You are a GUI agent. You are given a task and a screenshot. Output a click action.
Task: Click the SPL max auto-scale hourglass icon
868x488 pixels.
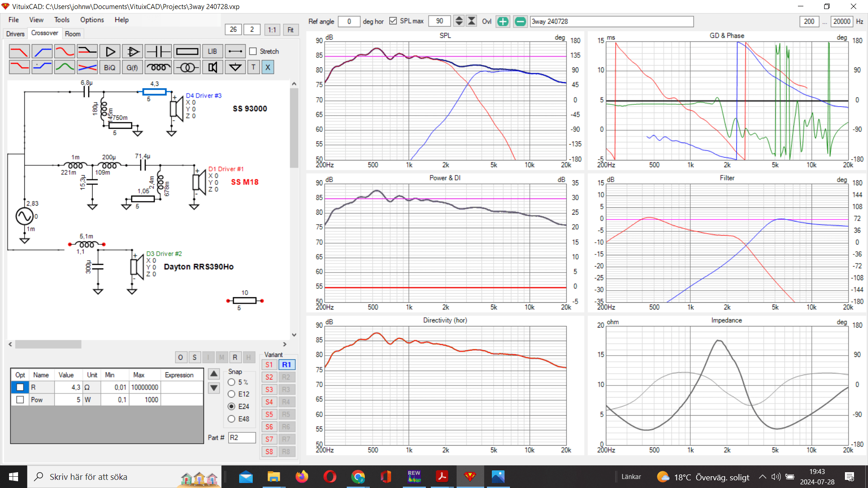tap(472, 21)
